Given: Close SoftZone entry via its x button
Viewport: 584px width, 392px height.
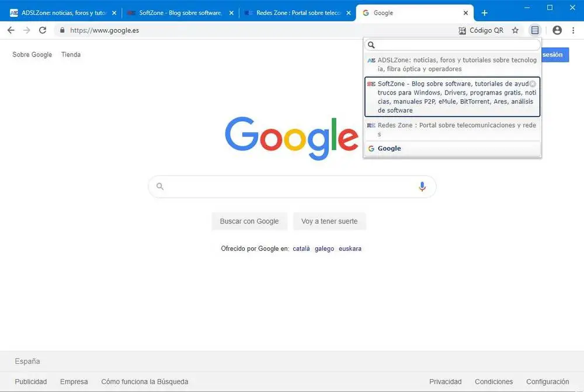Looking at the screenshot, I should pos(533,83).
